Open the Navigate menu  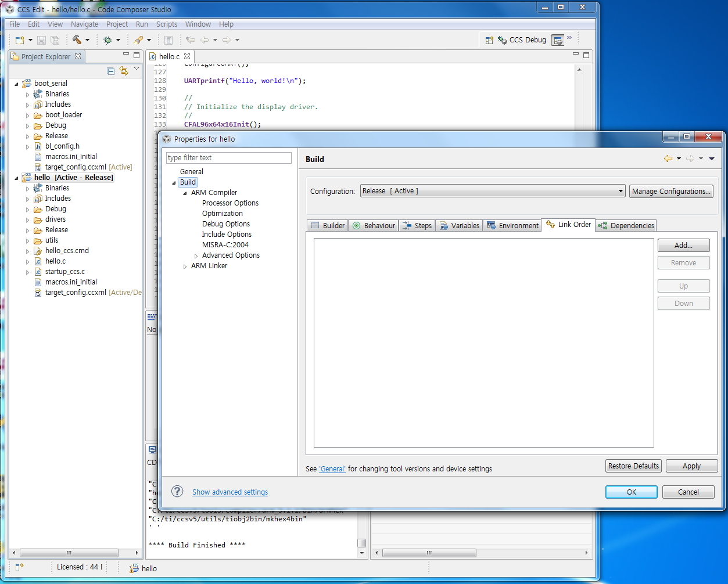85,24
